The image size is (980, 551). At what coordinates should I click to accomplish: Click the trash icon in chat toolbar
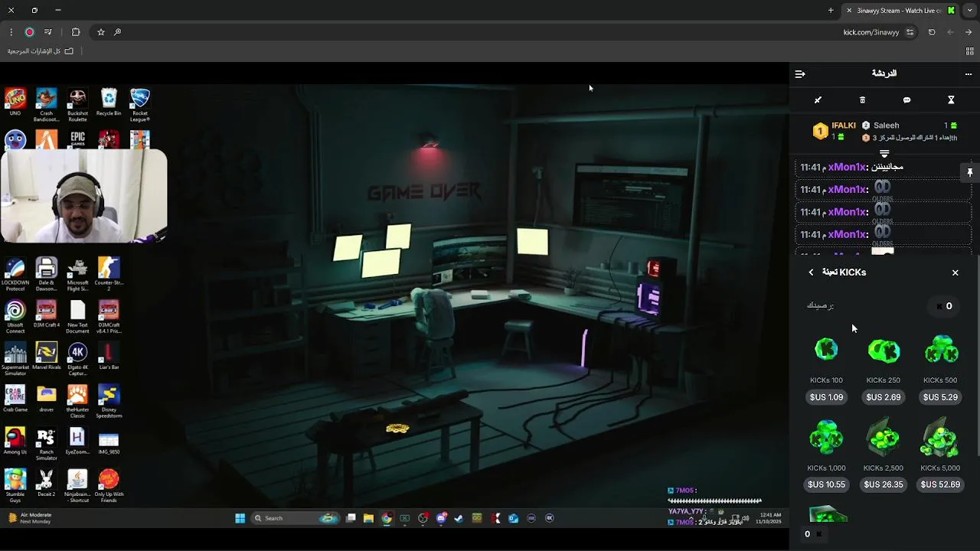(x=862, y=100)
